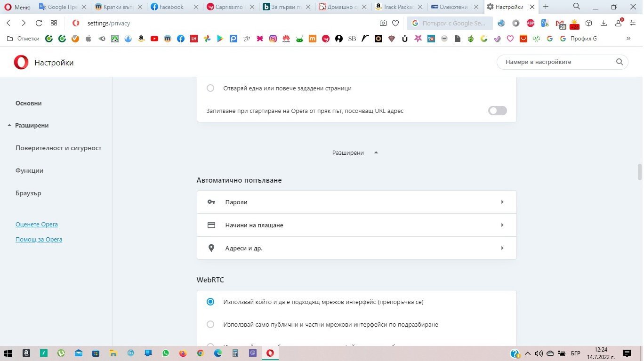This screenshot has width=644, height=361.
Task: Select 'Използвай само публични и частни' radio option
Action: pos(210,324)
